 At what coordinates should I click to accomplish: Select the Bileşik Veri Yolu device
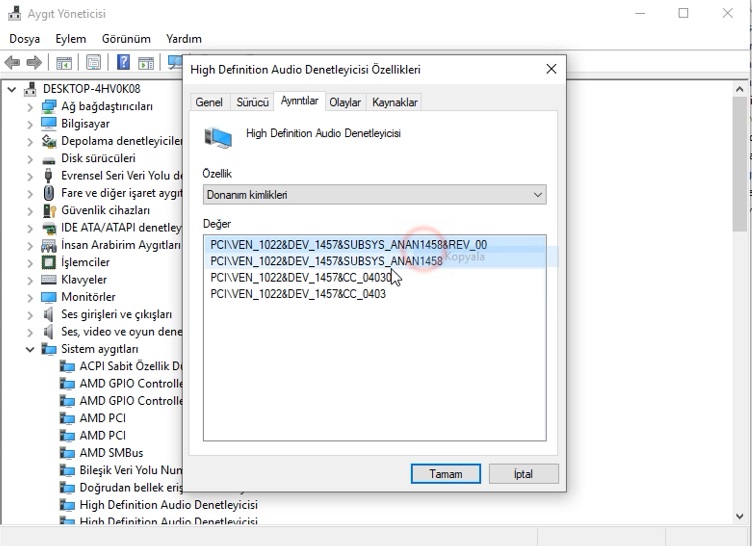(130, 470)
